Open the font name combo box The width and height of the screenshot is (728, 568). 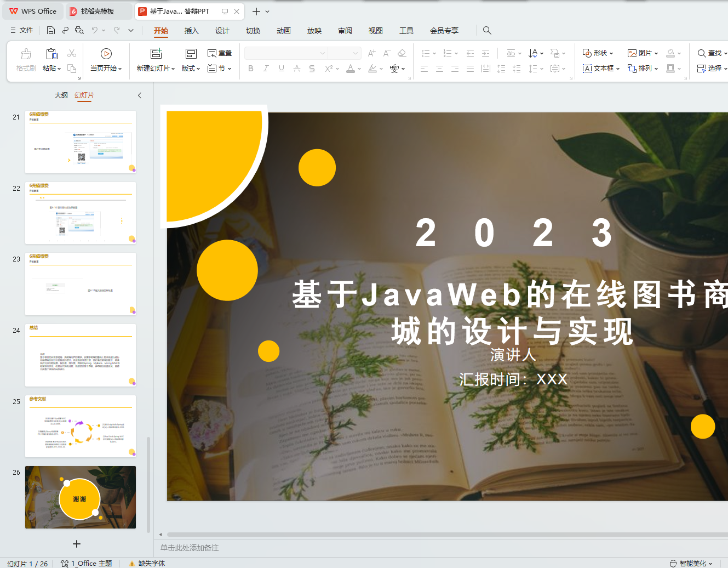pos(286,53)
